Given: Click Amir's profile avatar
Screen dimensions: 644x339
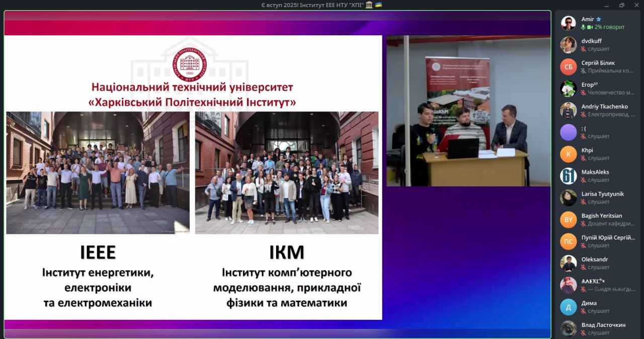Looking at the screenshot, I should tap(569, 23).
